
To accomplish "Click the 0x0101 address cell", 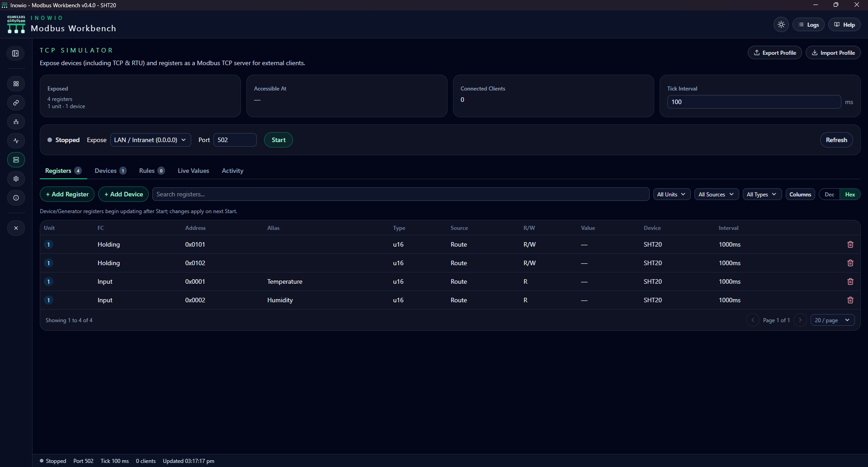I will tap(195, 244).
